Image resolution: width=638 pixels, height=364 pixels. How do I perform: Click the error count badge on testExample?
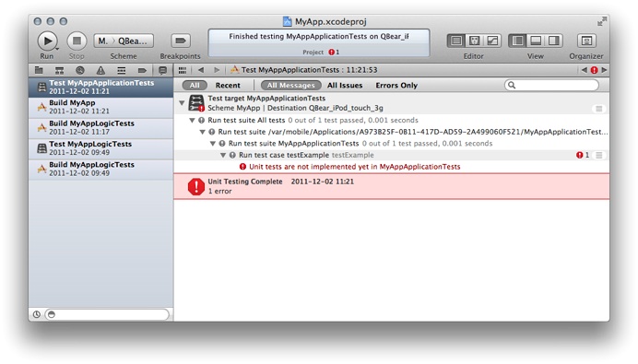[583, 155]
